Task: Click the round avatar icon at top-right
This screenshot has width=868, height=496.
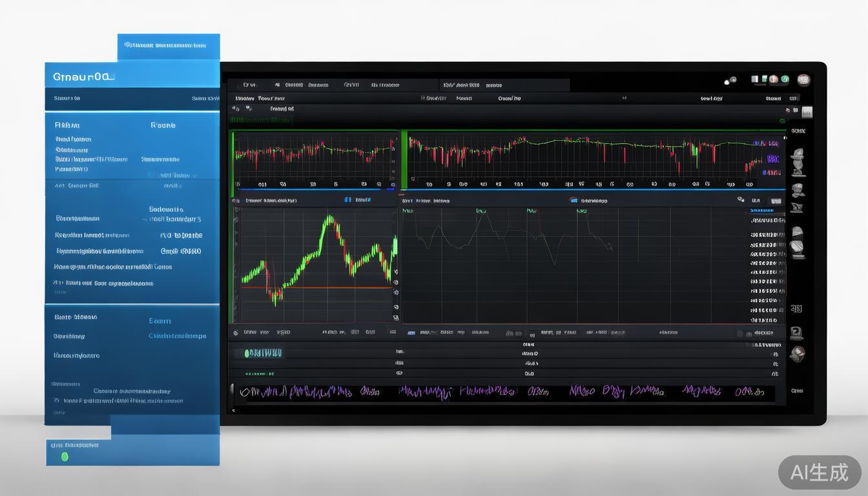Action: click(803, 80)
